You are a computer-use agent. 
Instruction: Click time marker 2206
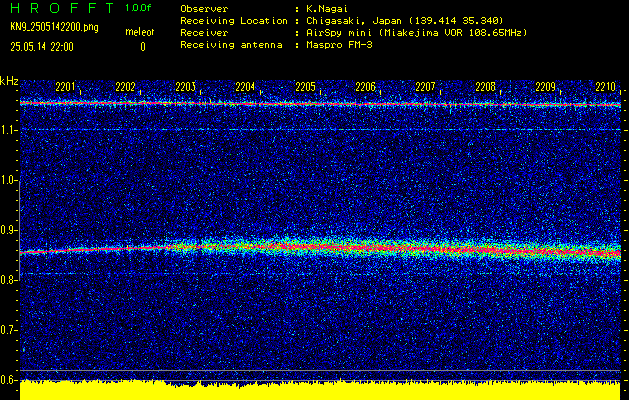pos(365,87)
